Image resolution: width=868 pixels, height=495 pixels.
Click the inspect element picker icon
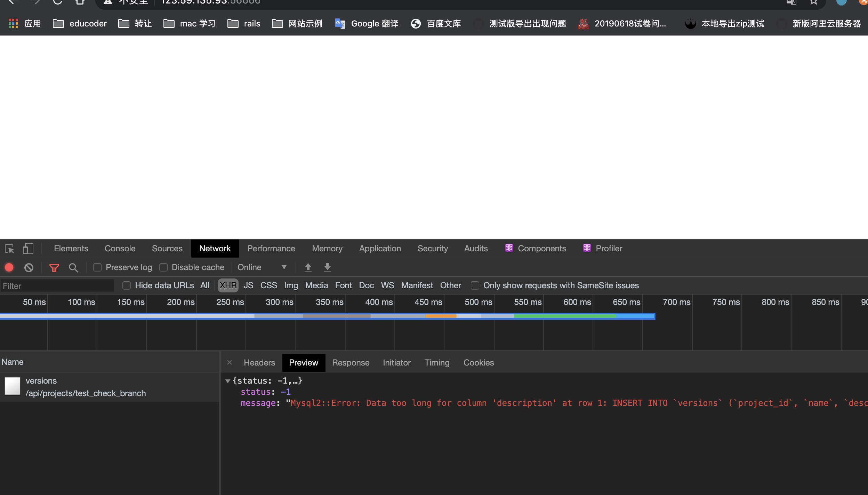9,249
